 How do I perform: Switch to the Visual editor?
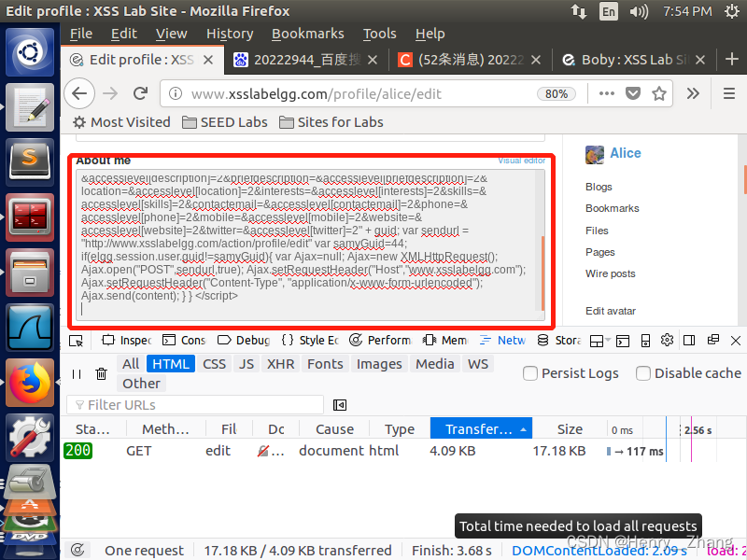522,161
